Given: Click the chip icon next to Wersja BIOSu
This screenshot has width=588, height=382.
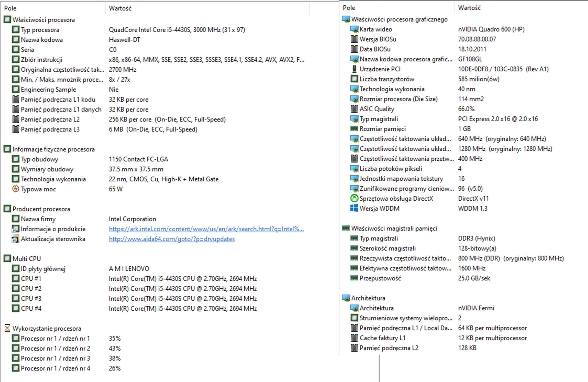Looking at the screenshot, I should (x=354, y=39).
